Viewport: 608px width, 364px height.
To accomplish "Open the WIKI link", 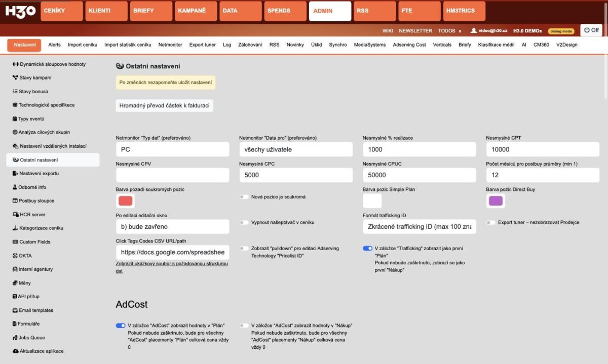I will pos(388,30).
